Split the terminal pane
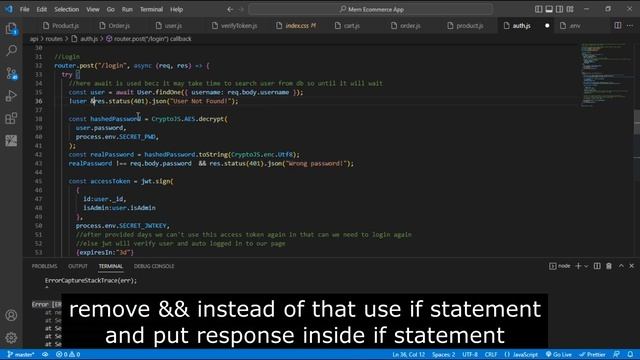Image resolution: width=640 pixels, height=360 pixels. (x=597, y=266)
